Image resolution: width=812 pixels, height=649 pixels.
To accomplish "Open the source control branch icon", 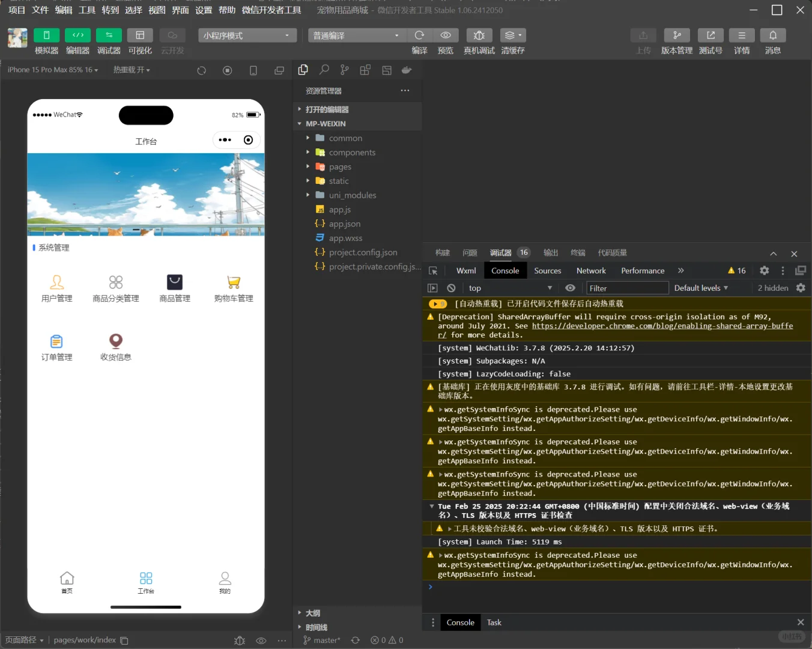I will pos(344,70).
